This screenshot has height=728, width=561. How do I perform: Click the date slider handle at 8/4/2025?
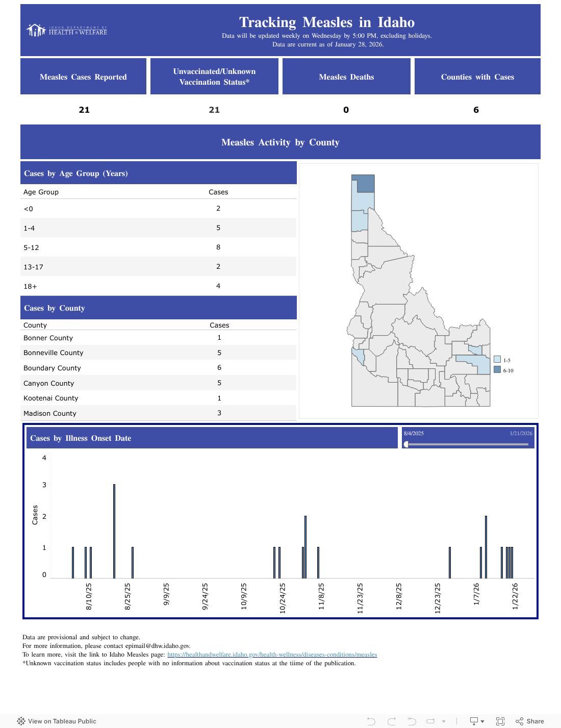[x=406, y=444]
